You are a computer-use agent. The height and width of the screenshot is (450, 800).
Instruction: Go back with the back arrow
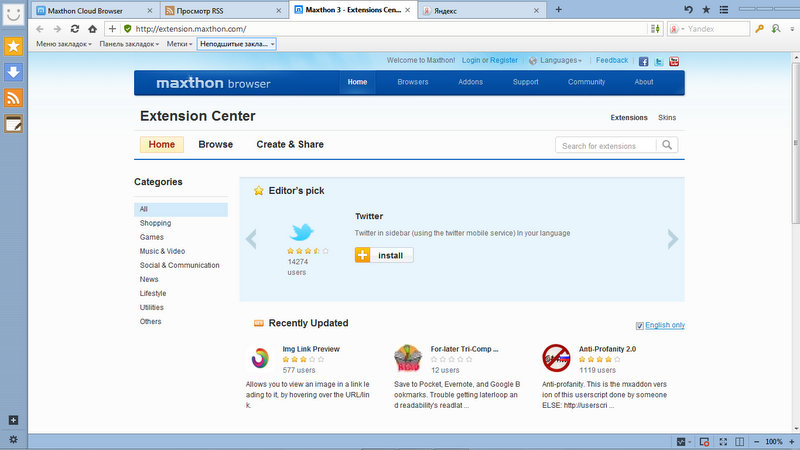[x=40, y=29]
